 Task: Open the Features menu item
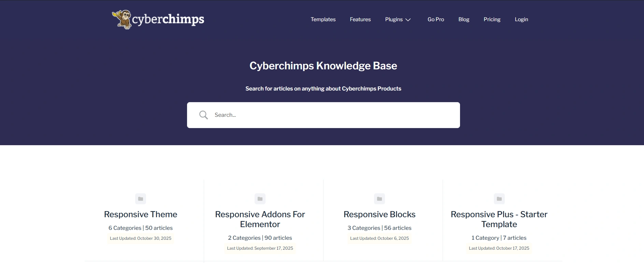tap(360, 19)
